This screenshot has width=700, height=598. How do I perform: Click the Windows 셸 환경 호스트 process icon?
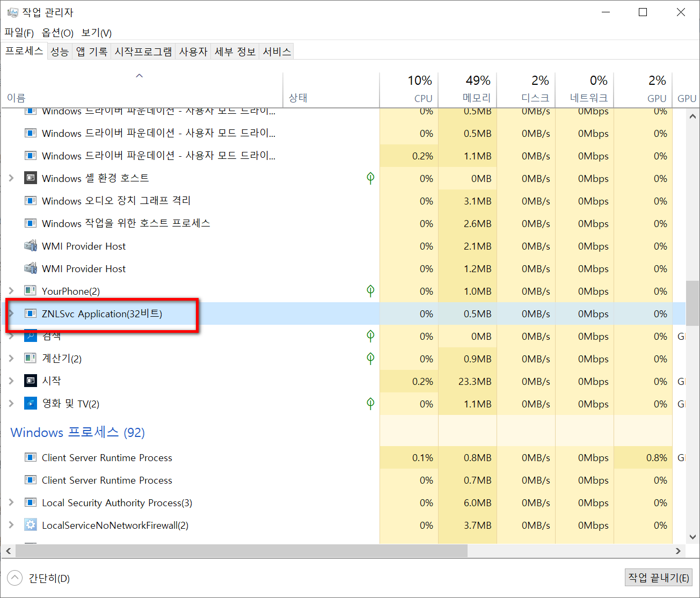[x=31, y=178]
